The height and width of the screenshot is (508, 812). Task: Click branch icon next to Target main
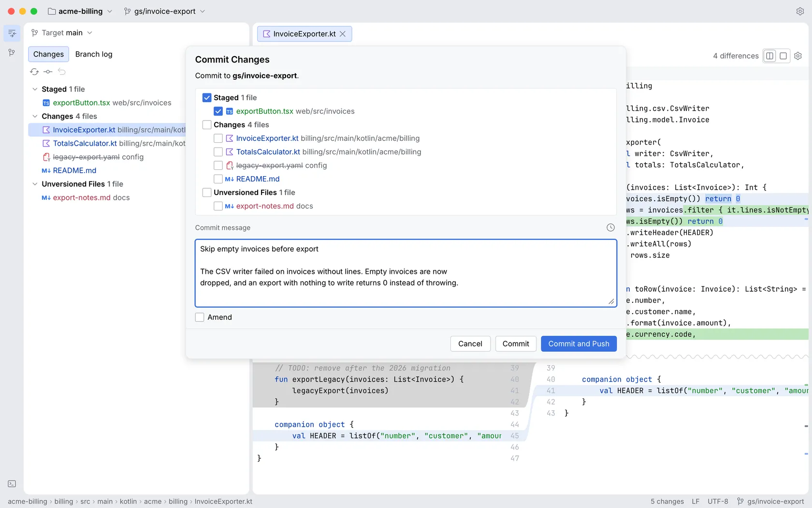coord(35,33)
